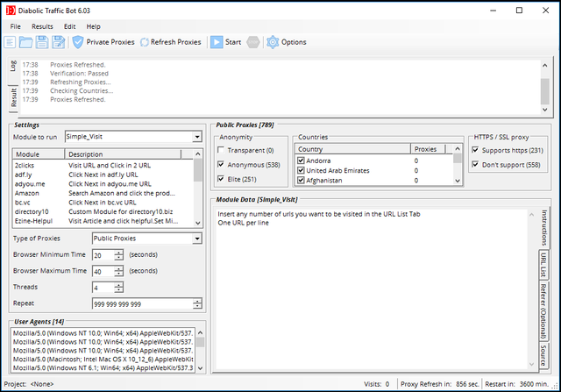Enable the Transparent (0) checkbox
The height and width of the screenshot is (392, 561).
pos(221,150)
